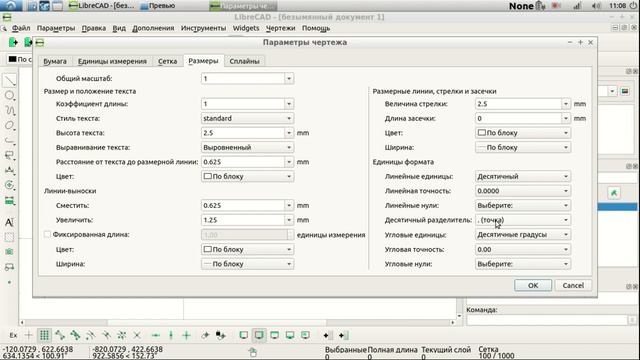The width and height of the screenshot is (640, 360).
Task: Toggle Restrict vertical icon
Action: [171, 336]
